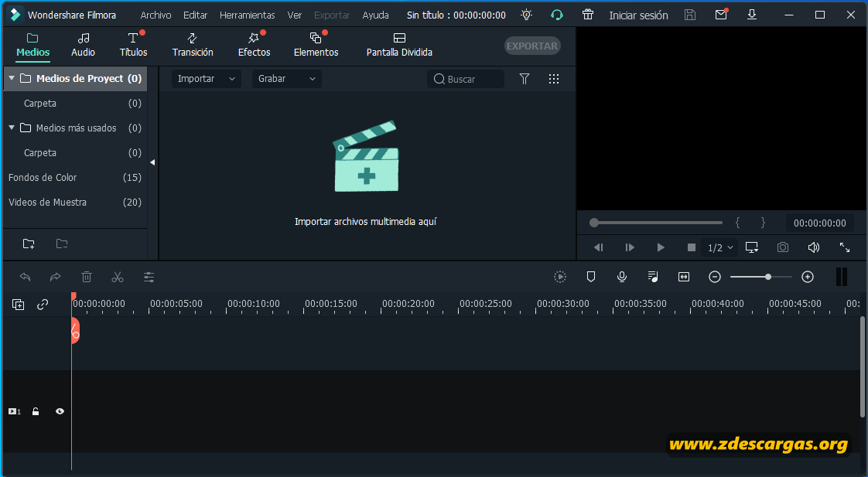The height and width of the screenshot is (477, 868).
Task: Open the 1/2 preview quality dropdown
Action: pos(720,247)
